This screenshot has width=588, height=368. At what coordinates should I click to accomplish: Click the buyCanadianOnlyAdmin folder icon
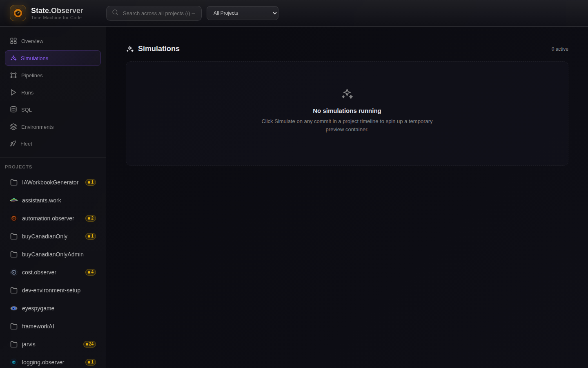point(14,254)
